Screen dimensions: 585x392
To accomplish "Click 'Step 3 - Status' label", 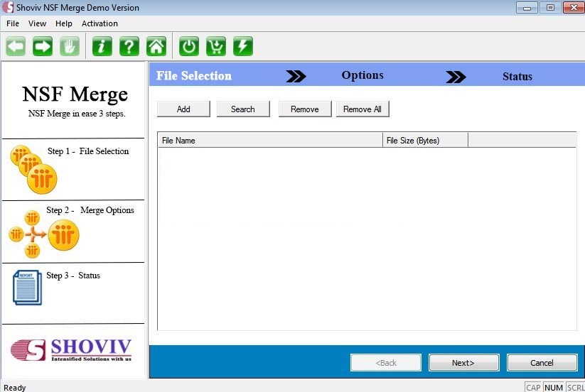I will click(73, 276).
